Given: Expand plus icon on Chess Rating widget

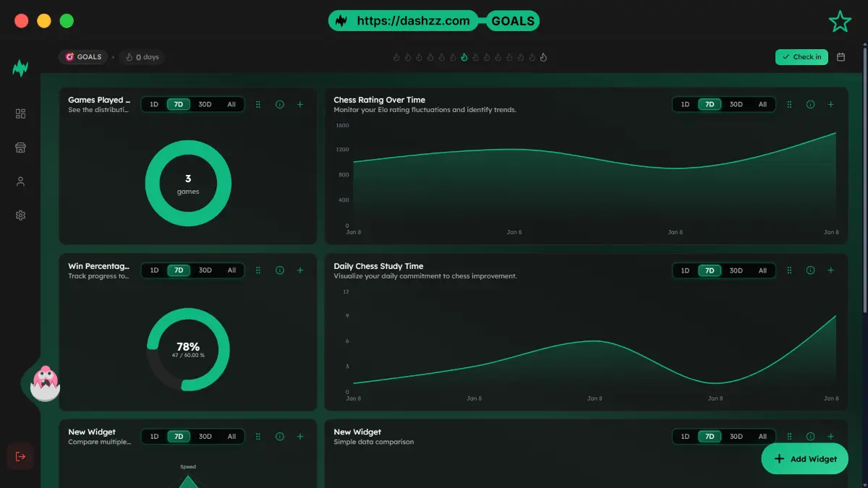Looking at the screenshot, I should tap(830, 104).
